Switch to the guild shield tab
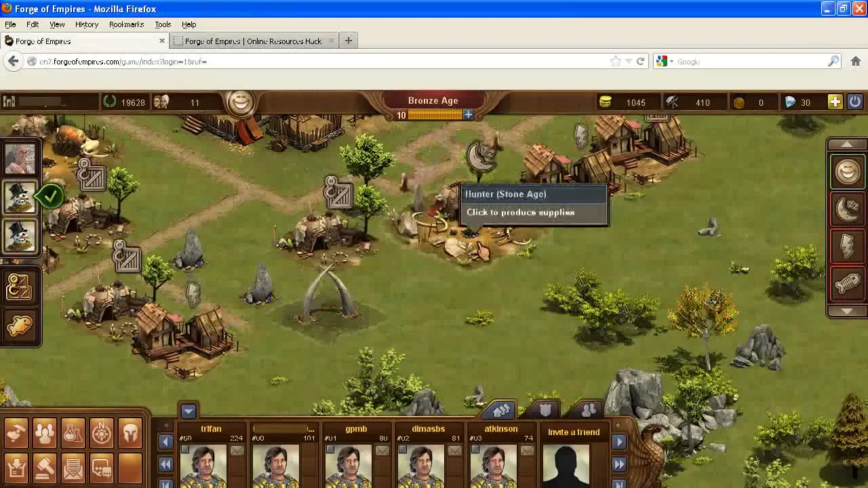The image size is (868, 488). click(x=545, y=410)
